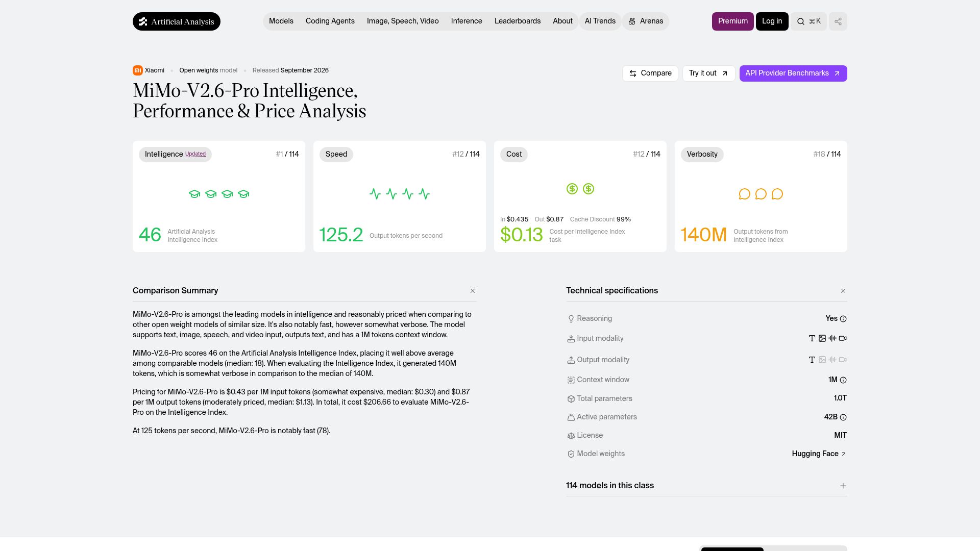Click the Reasoning lightbulb icon
Viewport: 980px width, 551px height.
coord(571,319)
